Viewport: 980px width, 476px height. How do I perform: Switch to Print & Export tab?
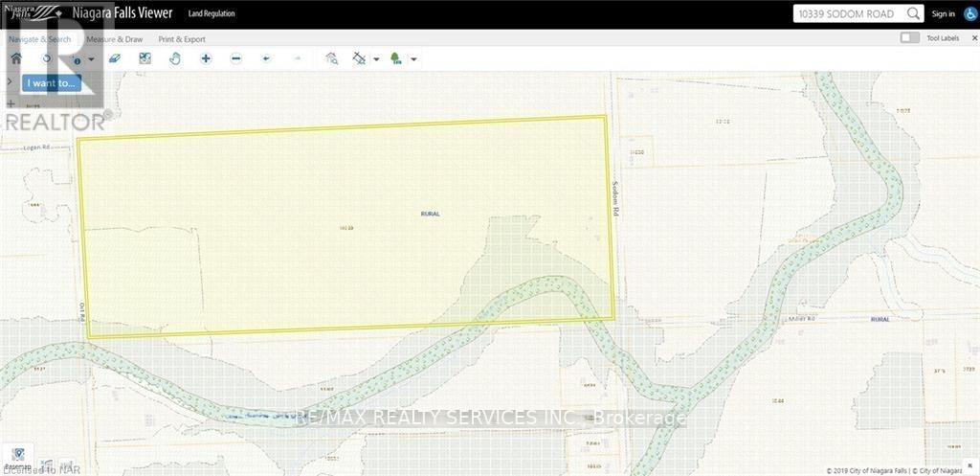[x=182, y=39]
